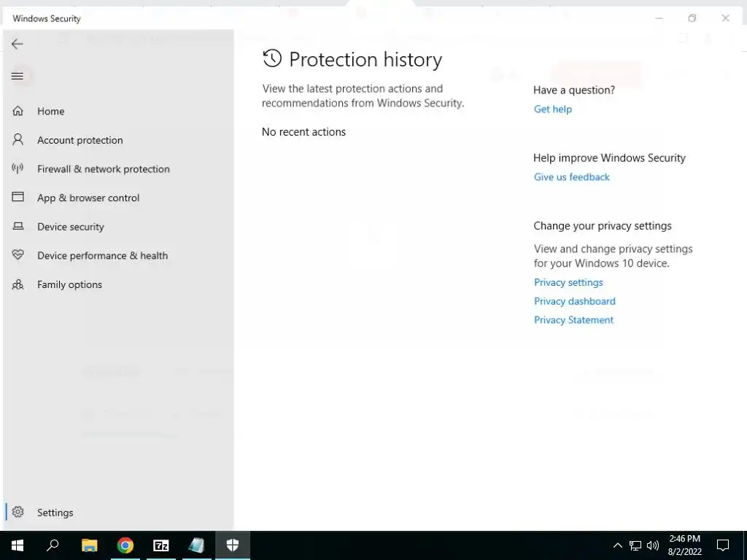Open File Explorer from taskbar
747x560 pixels.
(x=89, y=545)
